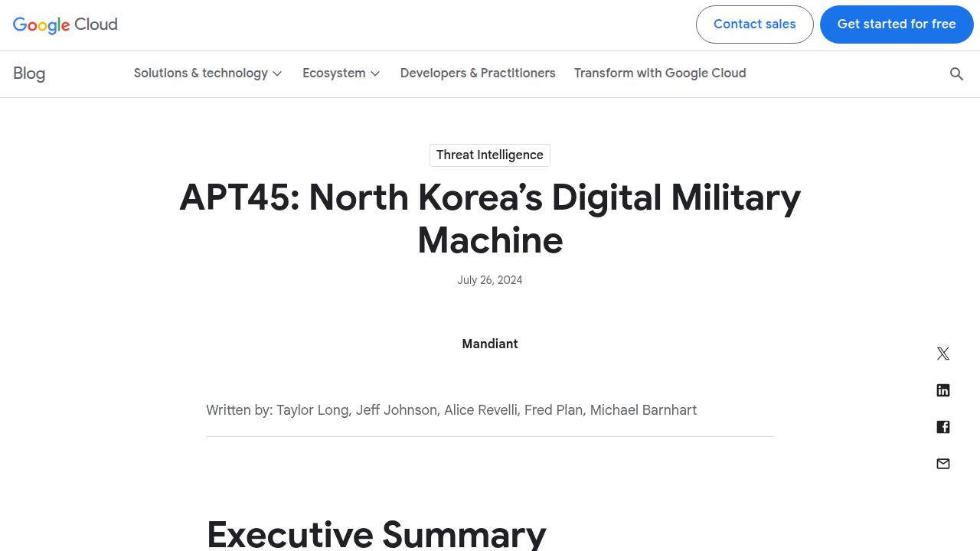
Task: Open Transform with Google Cloud section
Action: (x=660, y=73)
